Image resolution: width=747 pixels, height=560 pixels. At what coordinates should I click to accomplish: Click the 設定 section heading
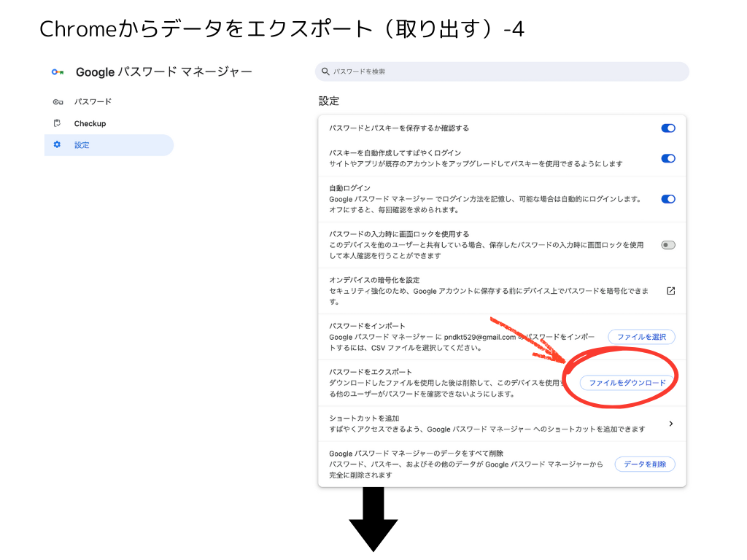329,101
